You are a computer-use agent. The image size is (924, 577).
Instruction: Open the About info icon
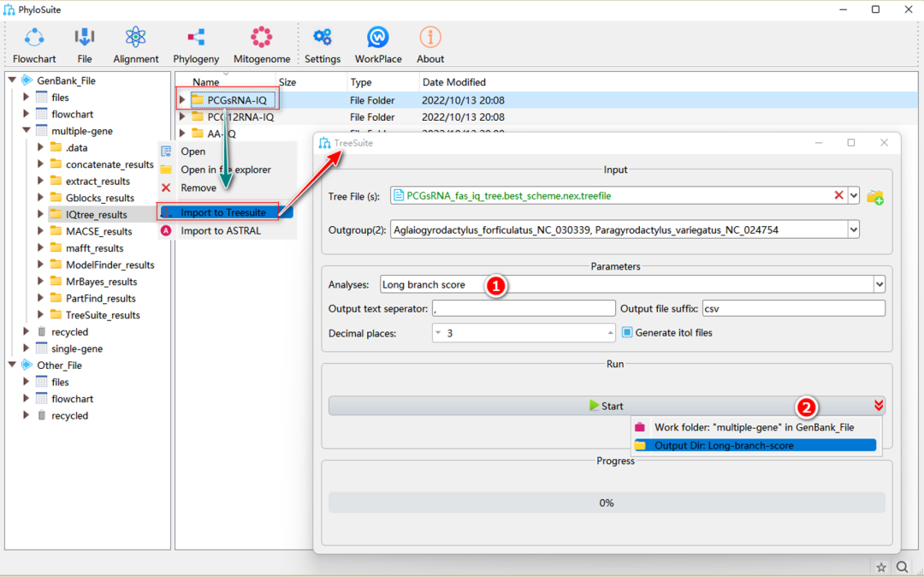[x=430, y=38]
